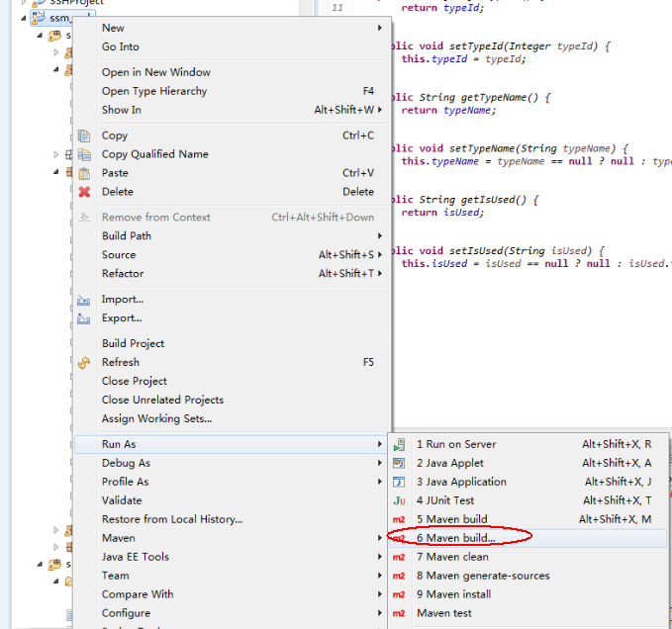The image size is (672, 629).
Task: Click the Refresh arrows icon
Action: (x=84, y=363)
